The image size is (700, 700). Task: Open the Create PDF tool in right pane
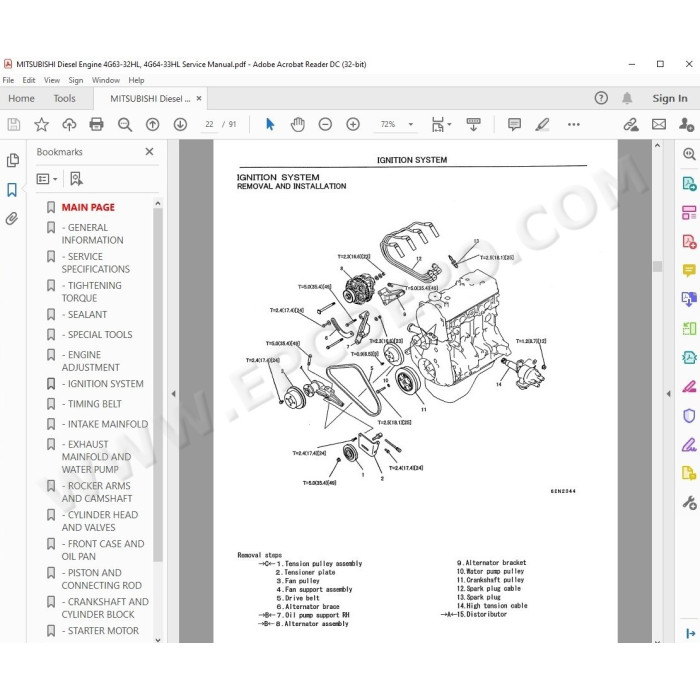[689, 242]
